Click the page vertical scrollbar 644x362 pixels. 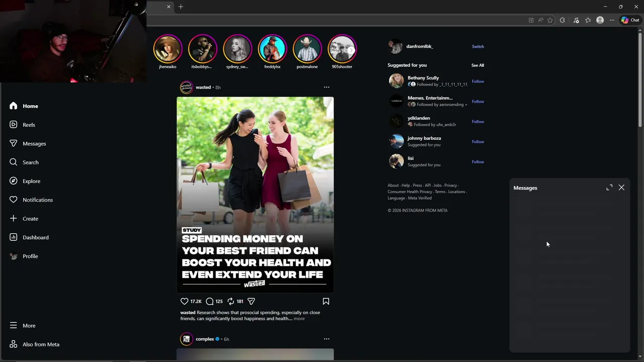tap(640, 80)
